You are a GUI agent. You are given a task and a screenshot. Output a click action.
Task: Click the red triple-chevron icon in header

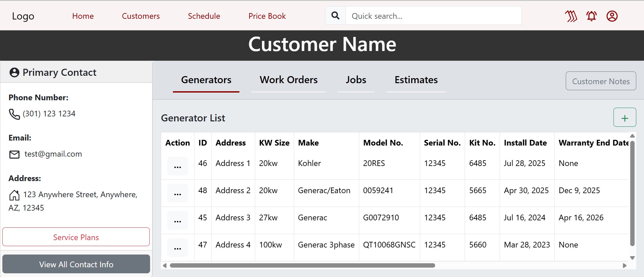click(571, 16)
